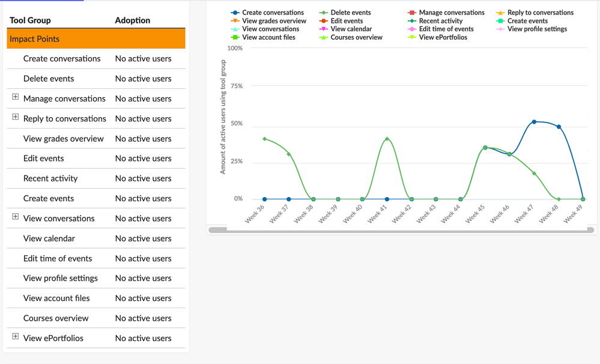Toggle View conversations legend entry
The width and height of the screenshot is (600, 364).
click(265, 29)
